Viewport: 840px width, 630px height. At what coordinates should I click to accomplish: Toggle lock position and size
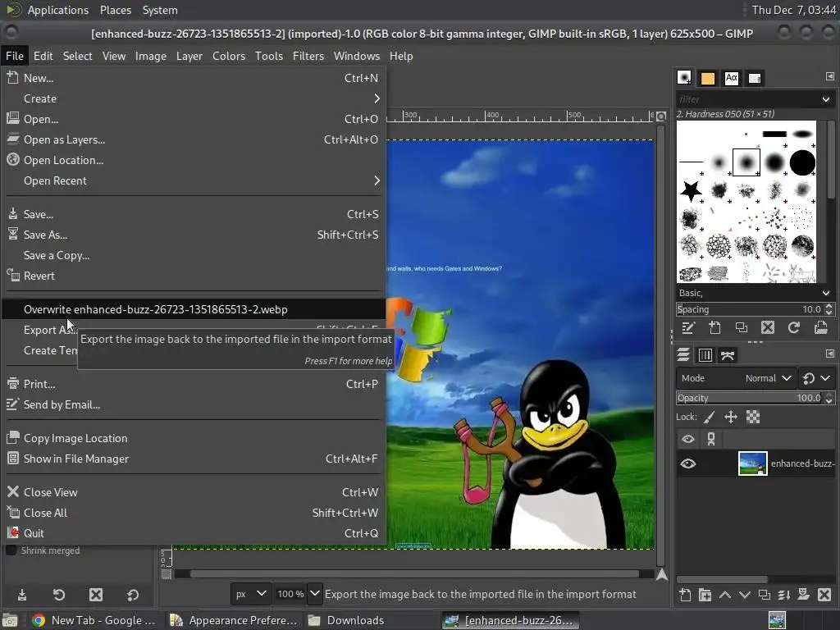(x=731, y=417)
